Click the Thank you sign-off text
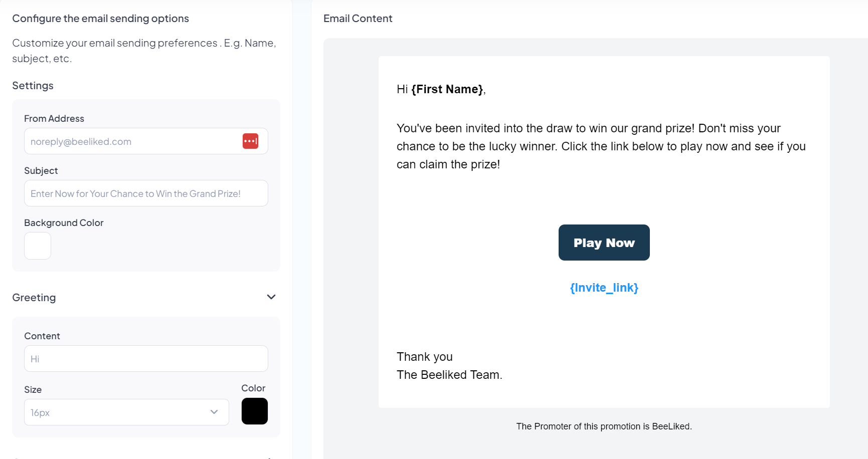This screenshot has width=868, height=459. point(425,357)
